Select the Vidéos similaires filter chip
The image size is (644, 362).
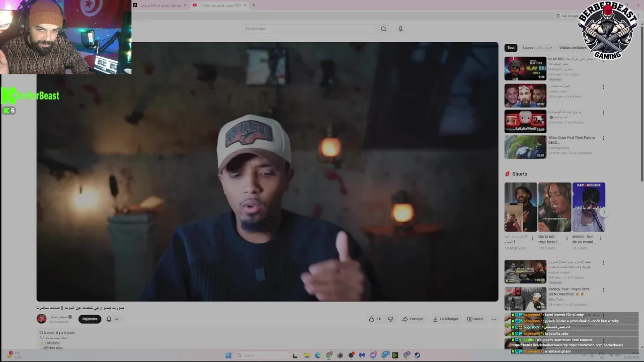(573, 48)
